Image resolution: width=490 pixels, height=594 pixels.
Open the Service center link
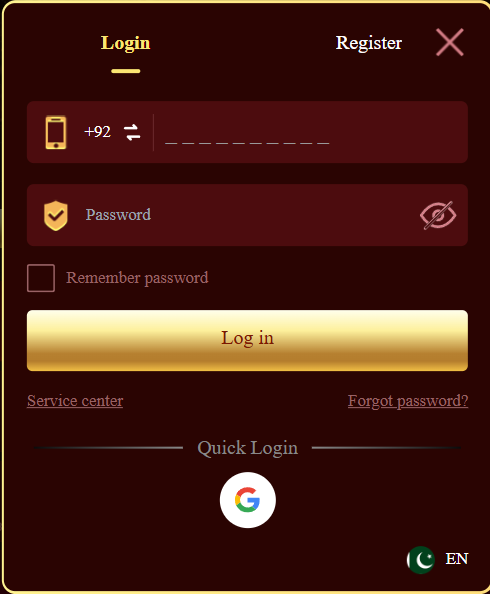pyautogui.click(x=75, y=401)
